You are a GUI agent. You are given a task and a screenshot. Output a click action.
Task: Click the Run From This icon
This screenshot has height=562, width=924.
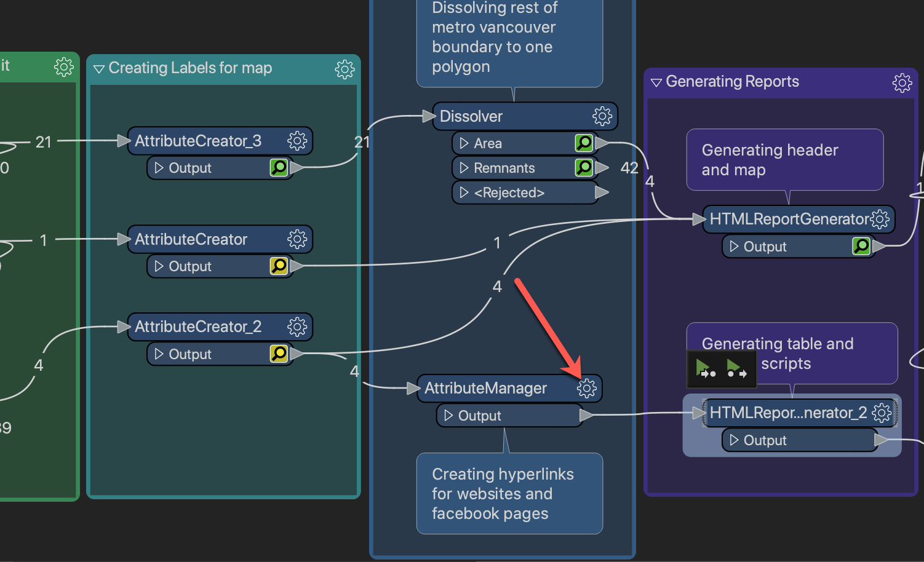click(736, 369)
